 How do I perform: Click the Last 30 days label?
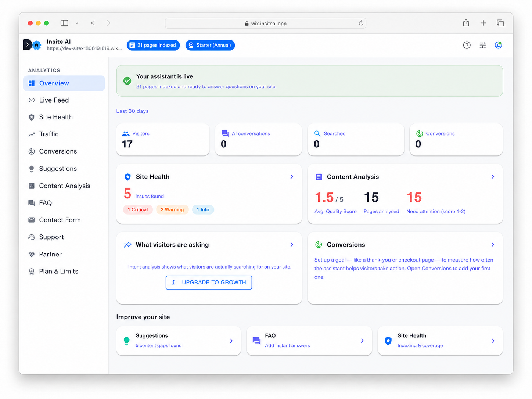[x=132, y=111]
